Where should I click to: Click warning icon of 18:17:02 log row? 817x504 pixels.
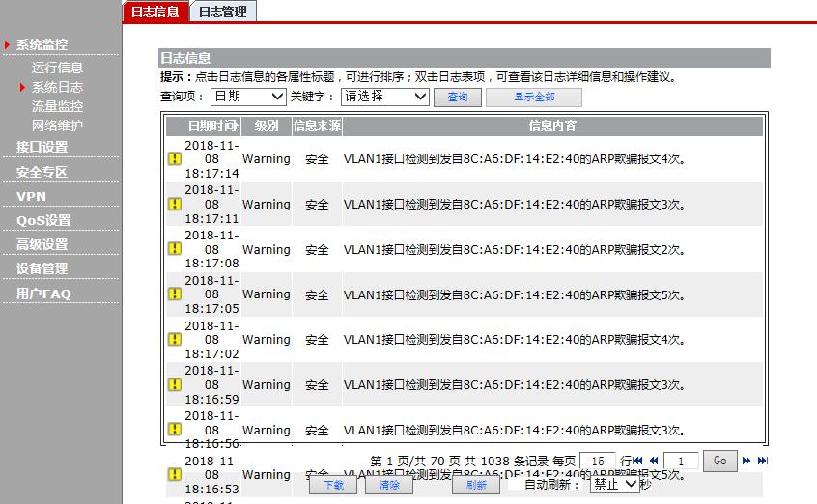point(175,339)
